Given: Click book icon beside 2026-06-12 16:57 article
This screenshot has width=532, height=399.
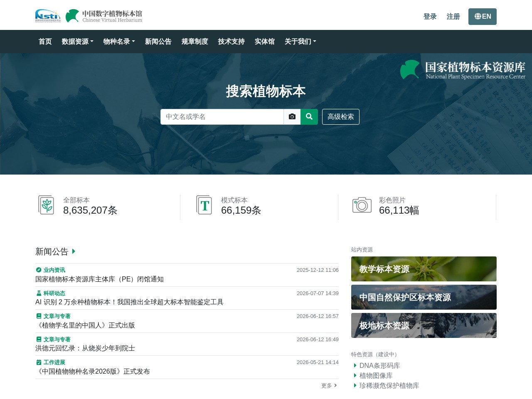Looking at the screenshot, I should [39, 316].
